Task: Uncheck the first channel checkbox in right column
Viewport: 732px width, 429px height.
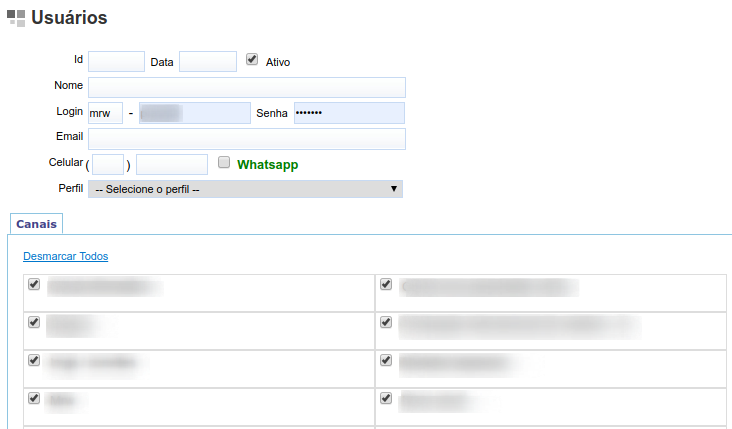Action: tap(386, 284)
